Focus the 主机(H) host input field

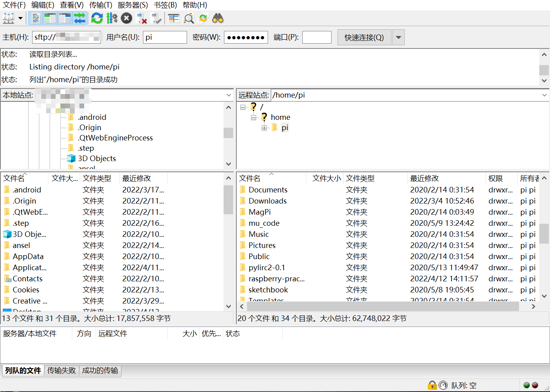coord(67,37)
